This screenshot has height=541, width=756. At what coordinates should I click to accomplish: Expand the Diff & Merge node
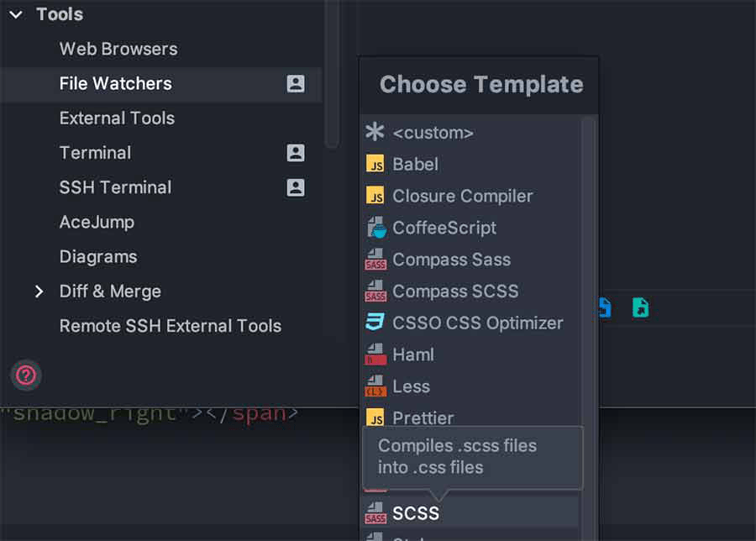tap(39, 292)
